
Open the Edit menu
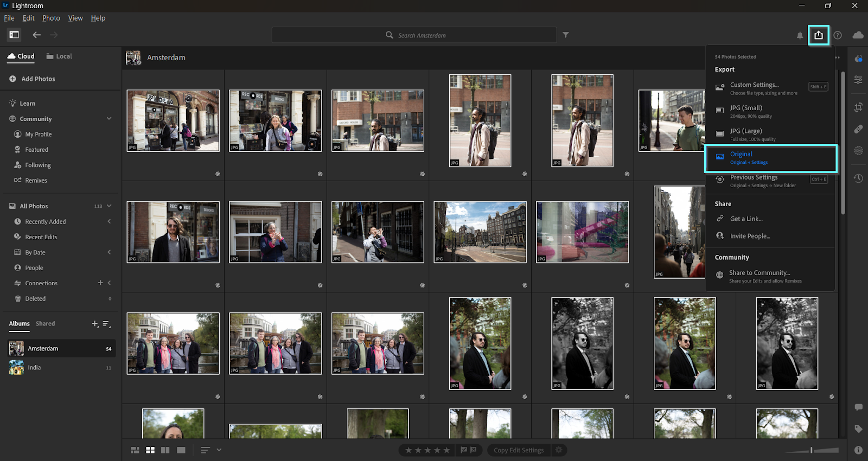(x=28, y=18)
